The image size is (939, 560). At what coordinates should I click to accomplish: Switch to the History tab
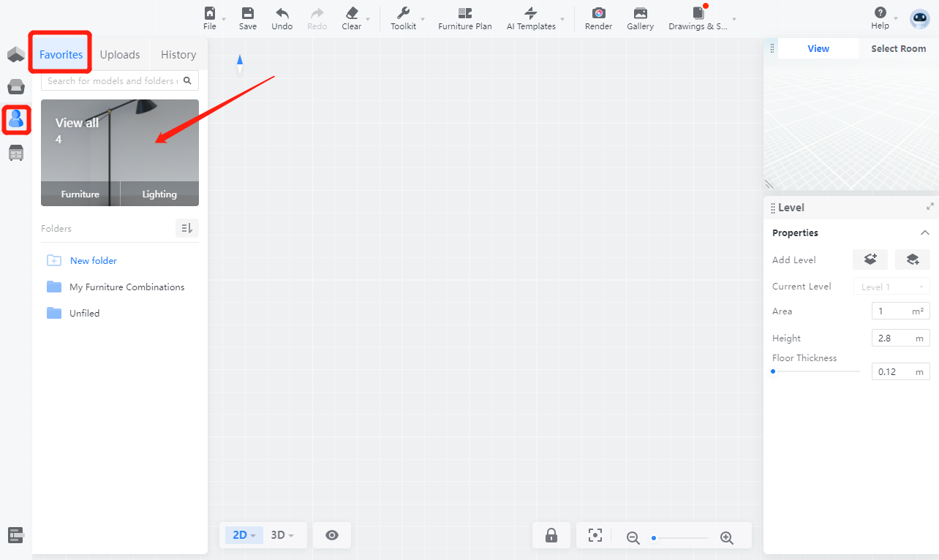point(178,55)
